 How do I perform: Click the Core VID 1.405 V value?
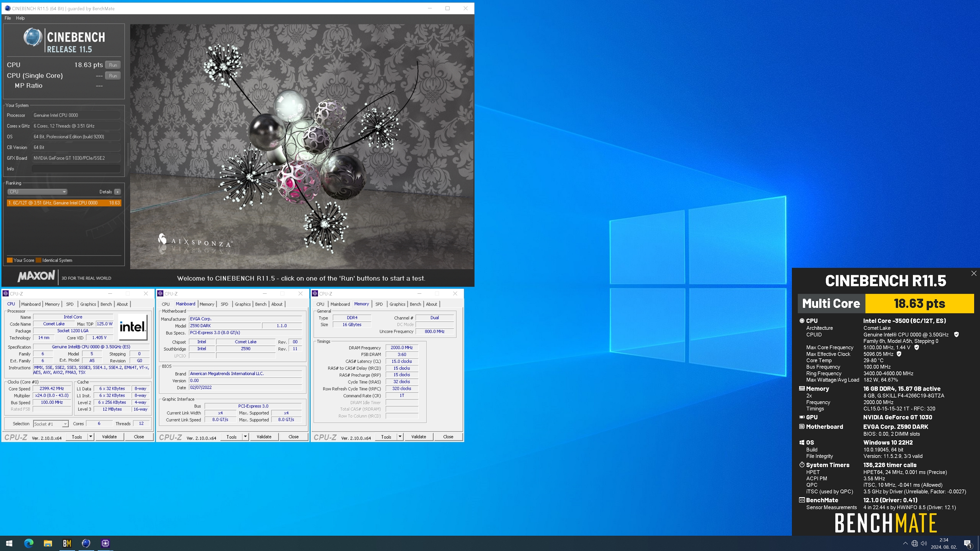pos(99,338)
